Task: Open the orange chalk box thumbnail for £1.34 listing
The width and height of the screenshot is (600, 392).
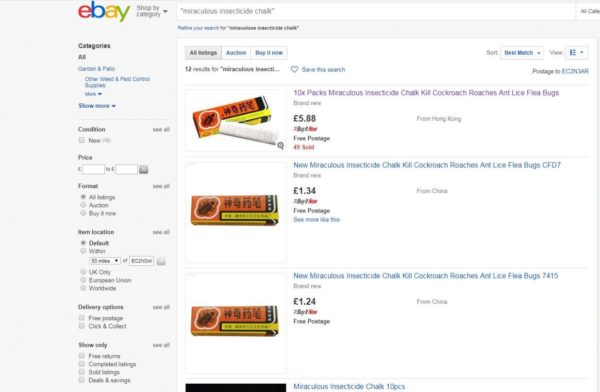Action: (x=235, y=210)
